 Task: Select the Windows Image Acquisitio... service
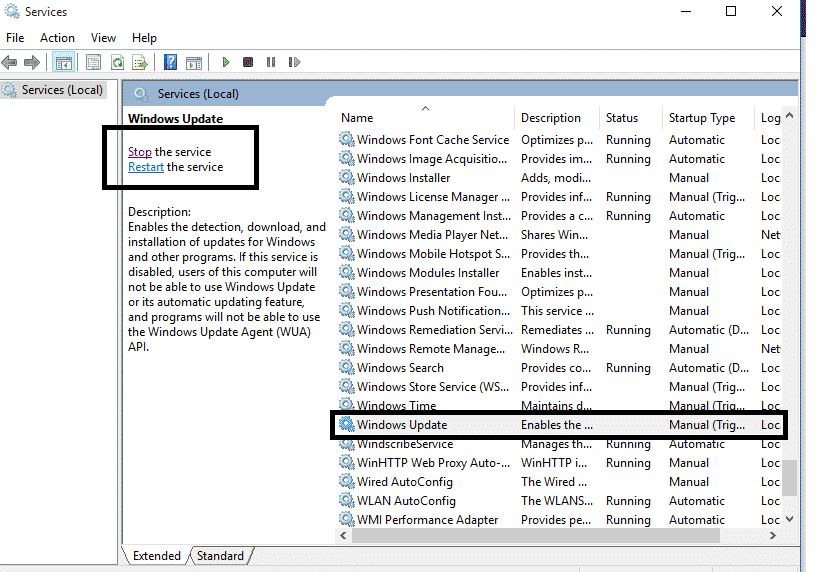click(559, 159)
